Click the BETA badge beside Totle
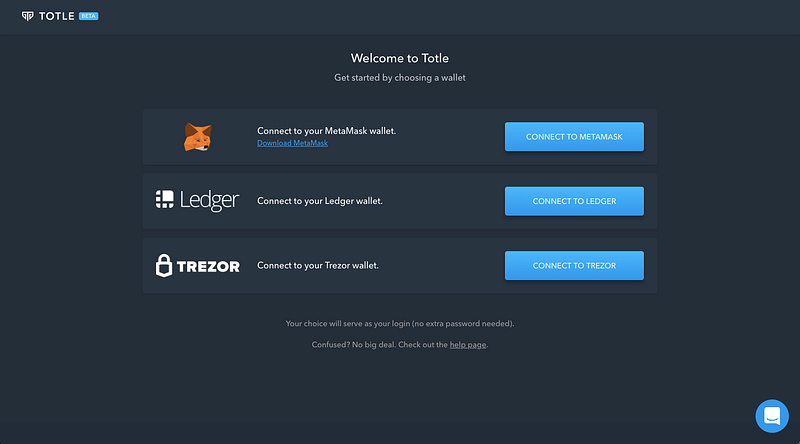The image size is (800, 444). click(x=88, y=16)
